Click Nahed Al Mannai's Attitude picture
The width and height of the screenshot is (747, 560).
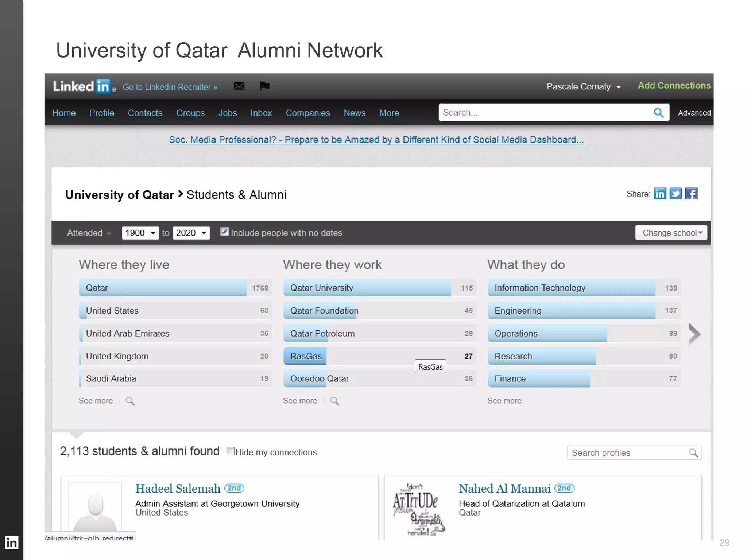(x=419, y=510)
